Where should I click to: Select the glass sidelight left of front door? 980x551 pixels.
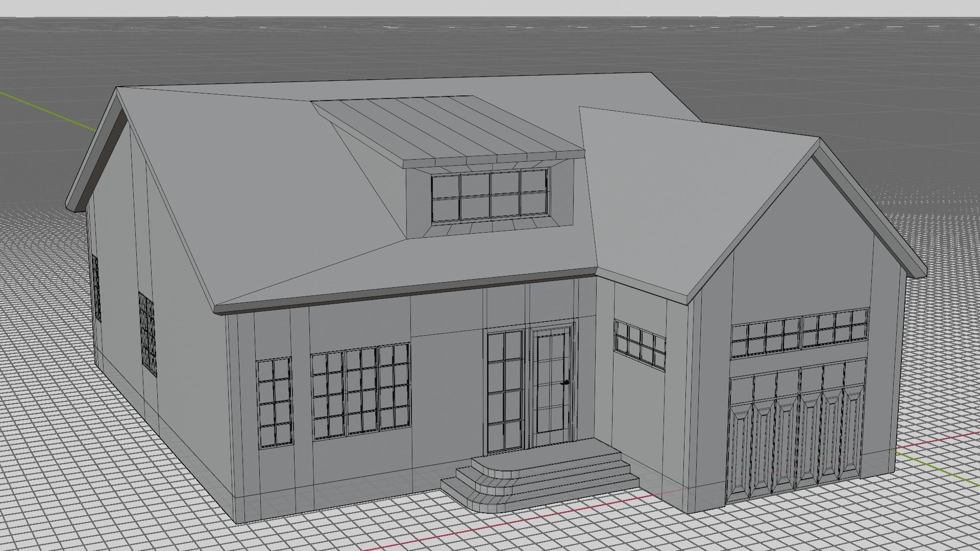click(x=505, y=391)
